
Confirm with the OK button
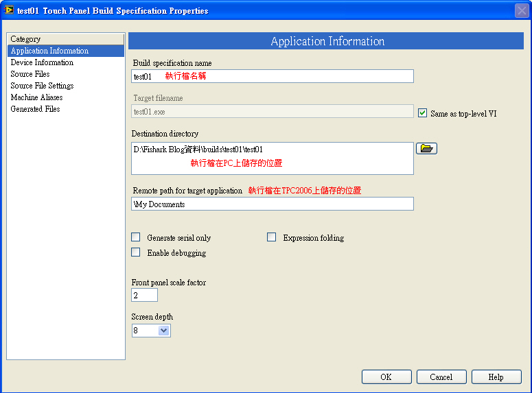click(386, 377)
